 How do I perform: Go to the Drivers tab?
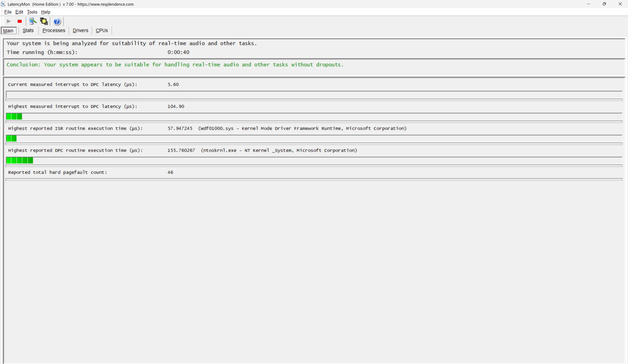(80, 31)
